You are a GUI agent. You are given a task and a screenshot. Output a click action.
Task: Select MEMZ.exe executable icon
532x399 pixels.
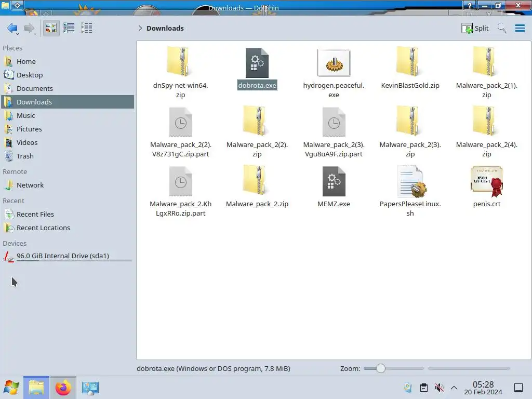(x=334, y=181)
